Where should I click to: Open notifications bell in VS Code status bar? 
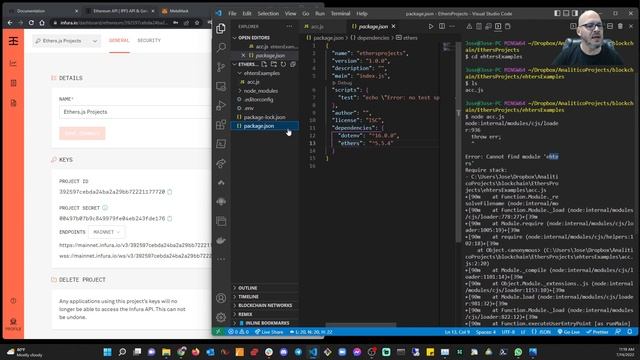tap(630, 332)
